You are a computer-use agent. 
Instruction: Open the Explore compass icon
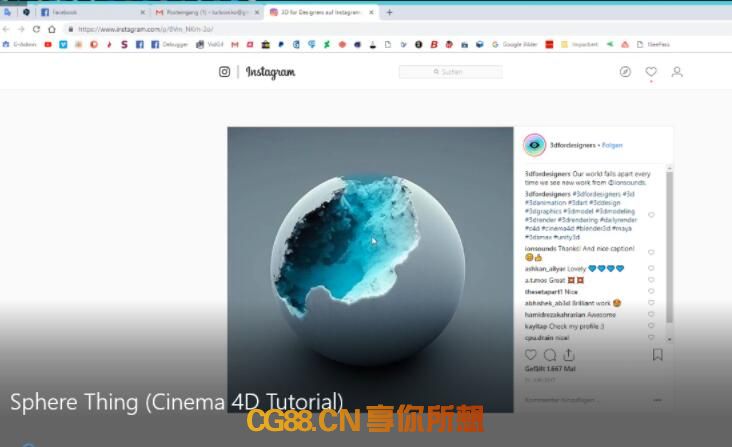click(625, 72)
